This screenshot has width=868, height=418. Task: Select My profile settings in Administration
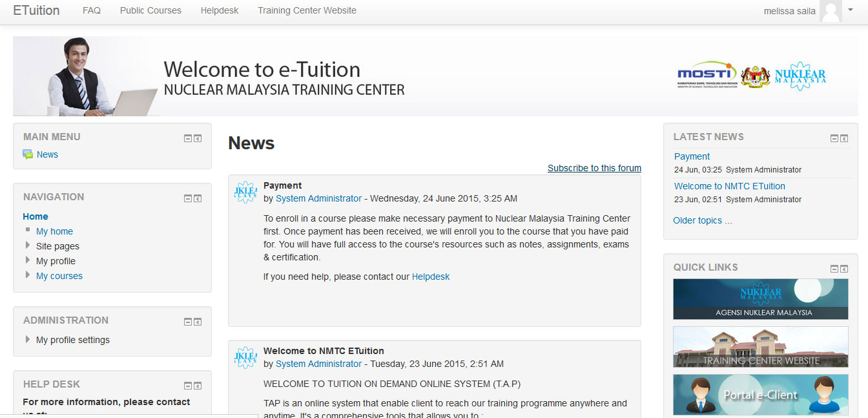[73, 340]
